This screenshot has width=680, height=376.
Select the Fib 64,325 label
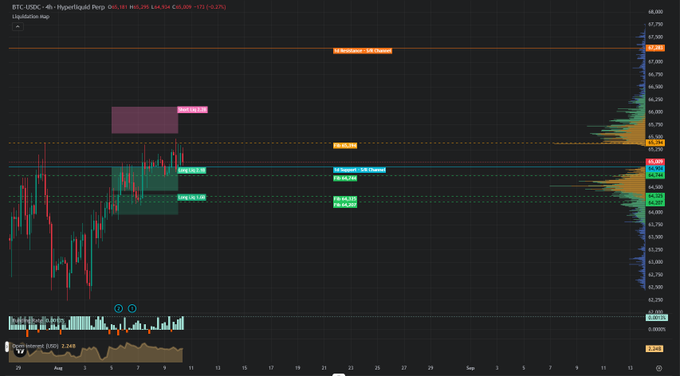click(x=345, y=199)
